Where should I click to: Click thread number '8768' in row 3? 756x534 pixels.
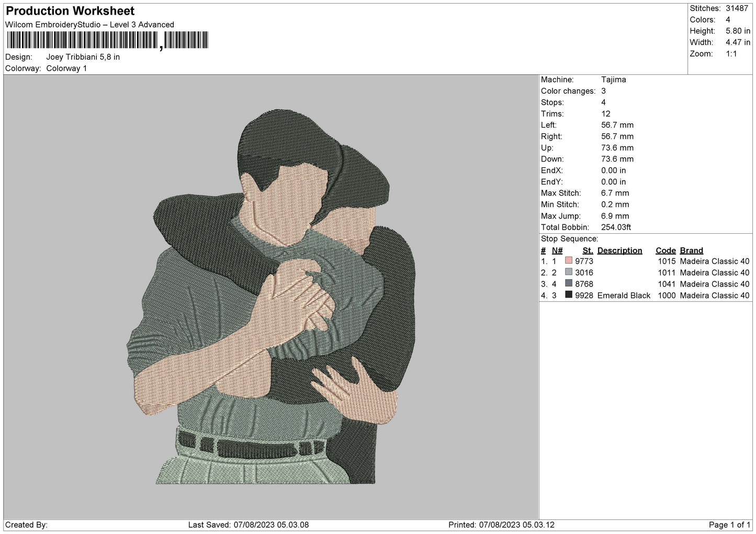click(584, 284)
